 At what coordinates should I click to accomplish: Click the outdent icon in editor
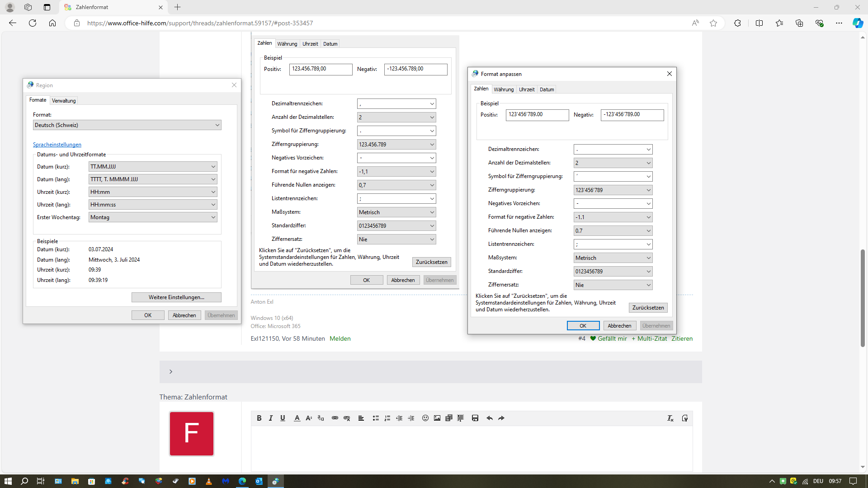(399, 418)
